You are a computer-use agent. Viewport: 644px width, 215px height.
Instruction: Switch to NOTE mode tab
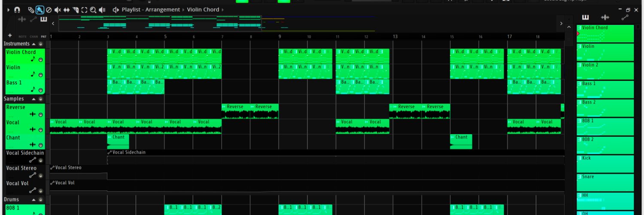(x=22, y=37)
